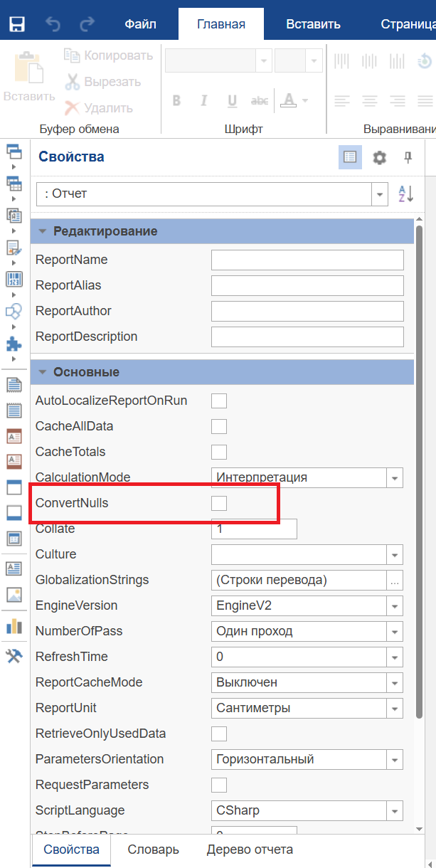
Task: Open the toolbox setup tools icon
Action: pyautogui.click(x=14, y=655)
